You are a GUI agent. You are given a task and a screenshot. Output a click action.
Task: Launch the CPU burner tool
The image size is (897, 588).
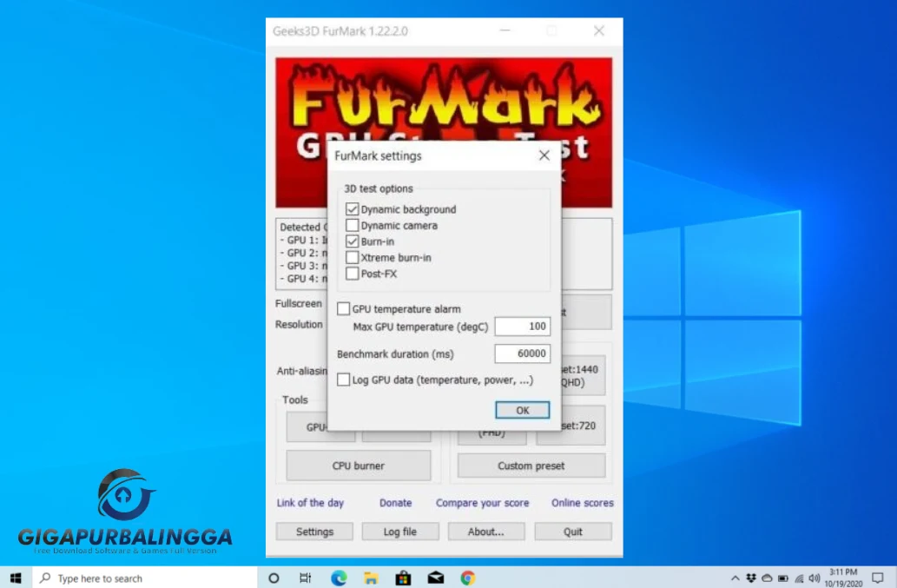(x=359, y=466)
